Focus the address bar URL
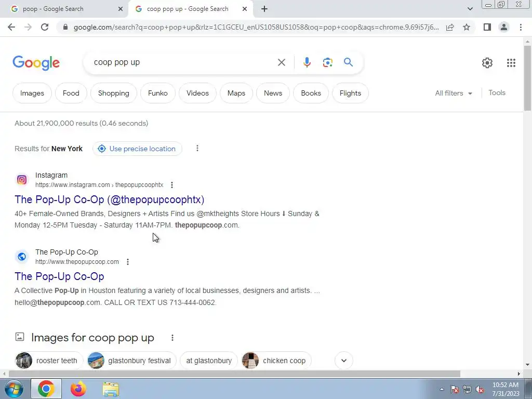The width and height of the screenshot is (532, 399). point(256,27)
